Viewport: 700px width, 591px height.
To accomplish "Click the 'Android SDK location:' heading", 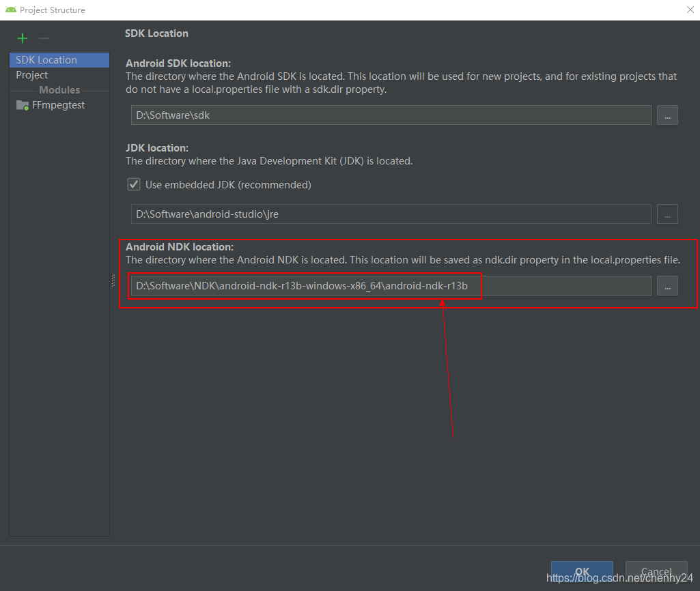I will (178, 63).
